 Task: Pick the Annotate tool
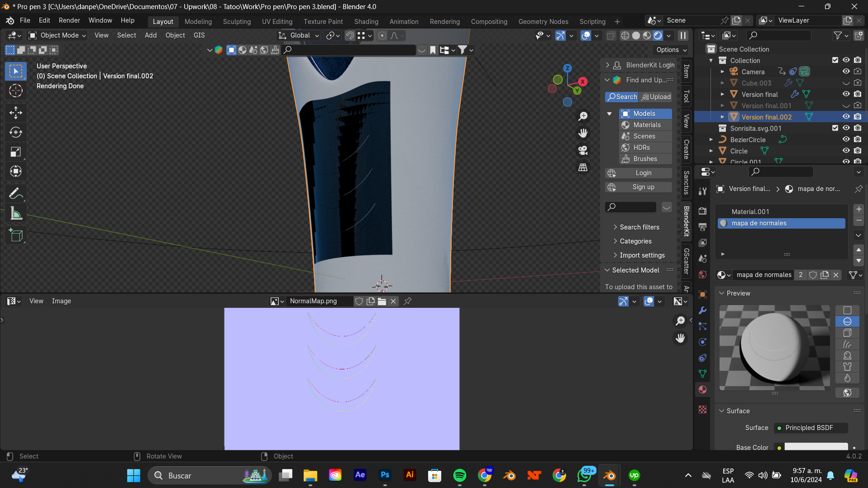16,194
